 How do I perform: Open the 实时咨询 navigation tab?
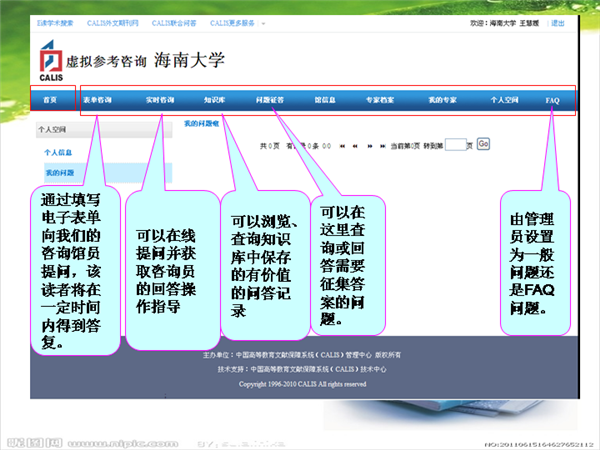pyautogui.click(x=160, y=100)
